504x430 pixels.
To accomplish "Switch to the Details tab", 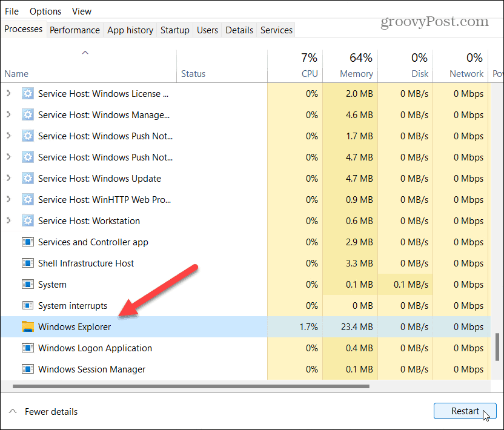I will pos(239,30).
